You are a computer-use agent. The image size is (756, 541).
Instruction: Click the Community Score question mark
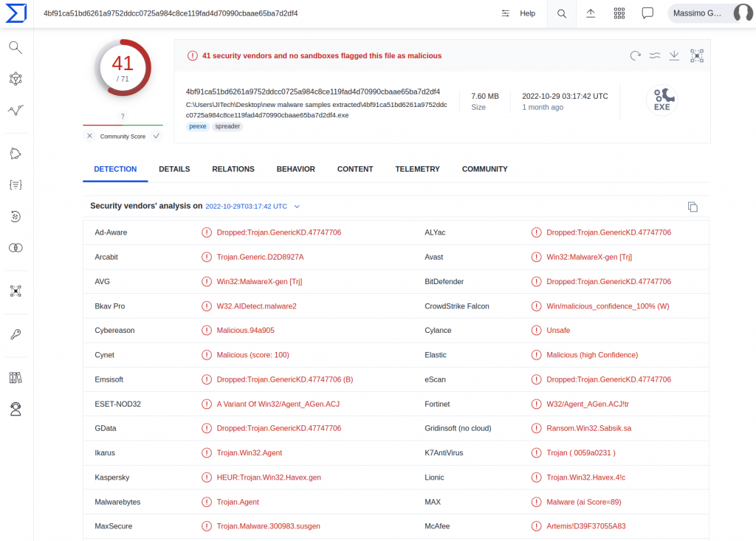coord(123,116)
